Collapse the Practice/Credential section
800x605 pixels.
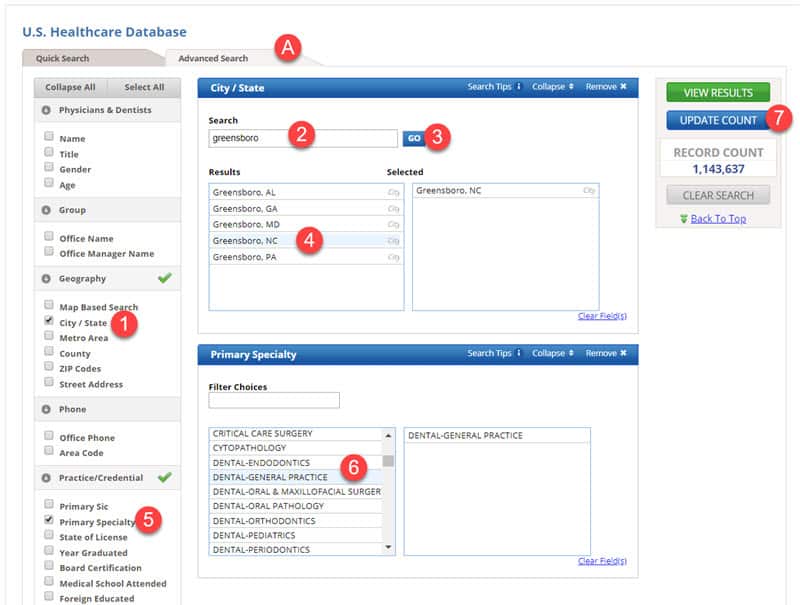(46, 478)
